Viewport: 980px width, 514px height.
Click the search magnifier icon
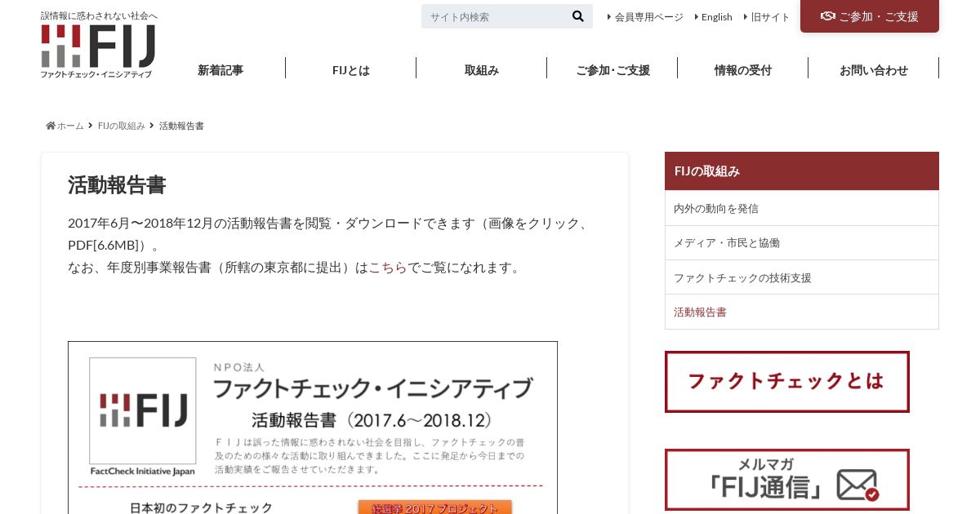click(577, 16)
